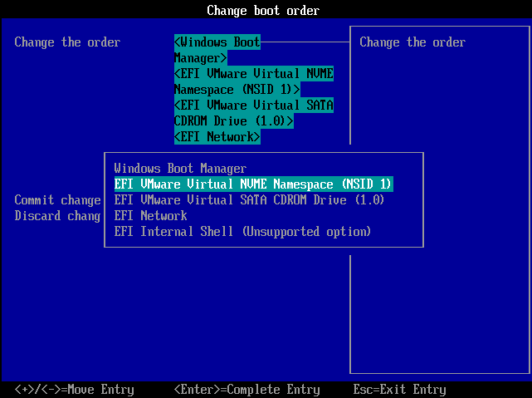The image size is (532, 398).
Task: Click the <Enter>=Complete Entry hint
Action: (x=247, y=390)
